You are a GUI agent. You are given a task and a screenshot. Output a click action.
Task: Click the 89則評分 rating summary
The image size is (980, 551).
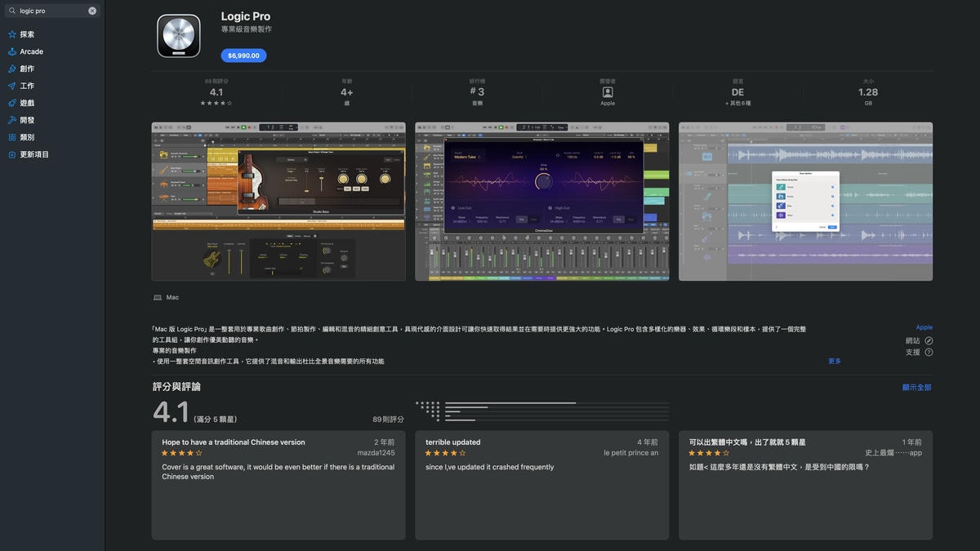pos(216,92)
